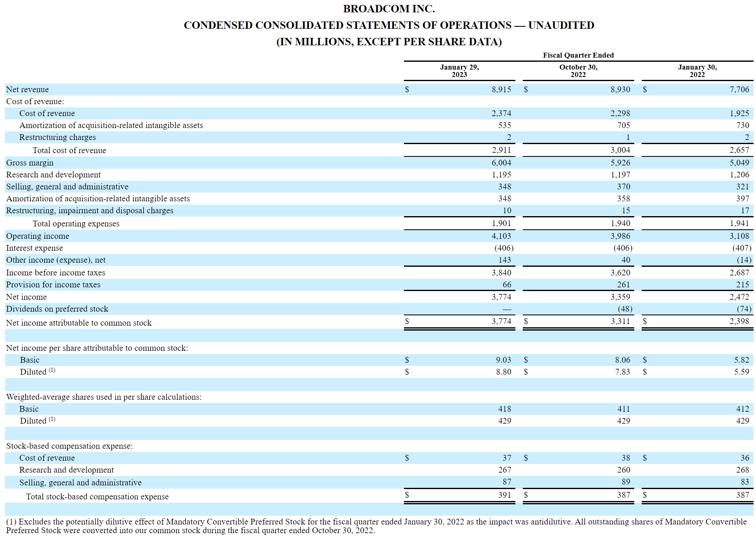Click research and development value 1,197
This screenshot has height=536, width=756.
620,175
